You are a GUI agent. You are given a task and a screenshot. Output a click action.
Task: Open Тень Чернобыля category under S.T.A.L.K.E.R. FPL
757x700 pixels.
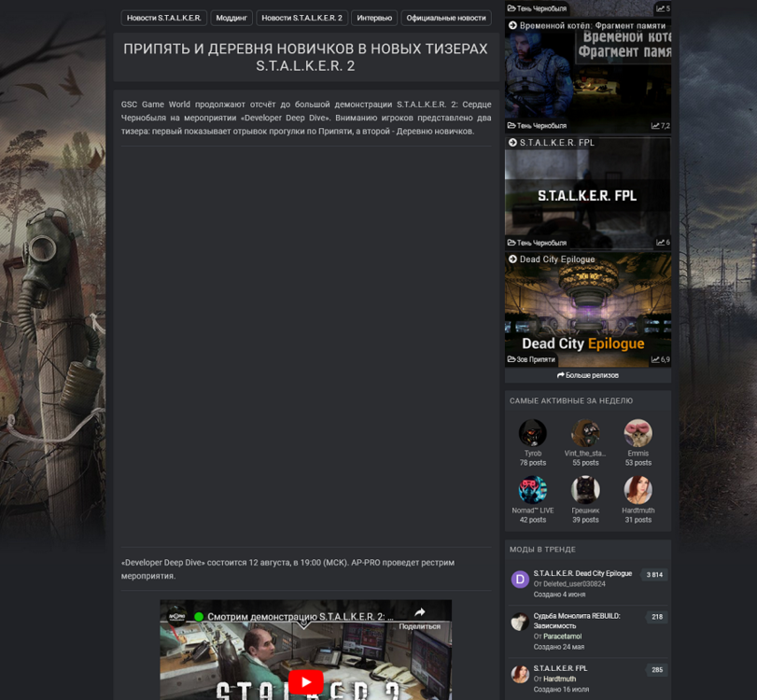(x=537, y=243)
